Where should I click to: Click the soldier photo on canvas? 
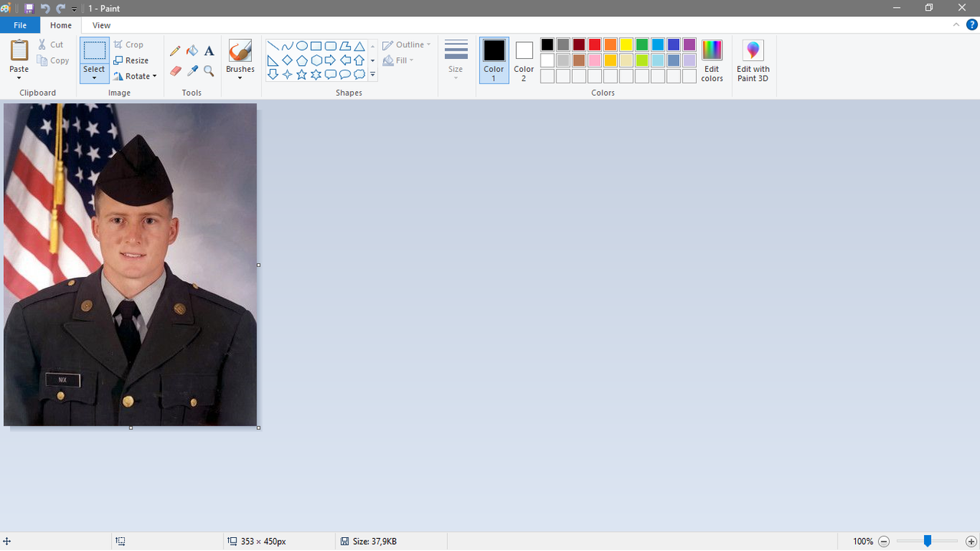click(130, 265)
